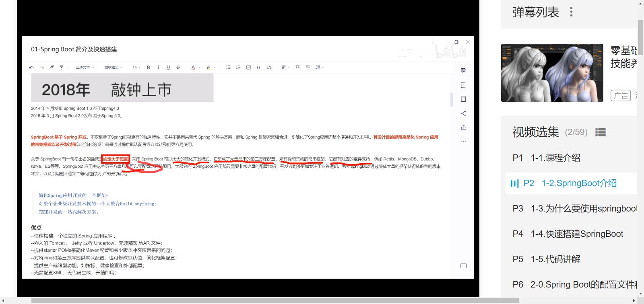This screenshot has width=644, height=304.
Task: Click the page horizontal scrollbar thumb
Action: click(x=275, y=300)
